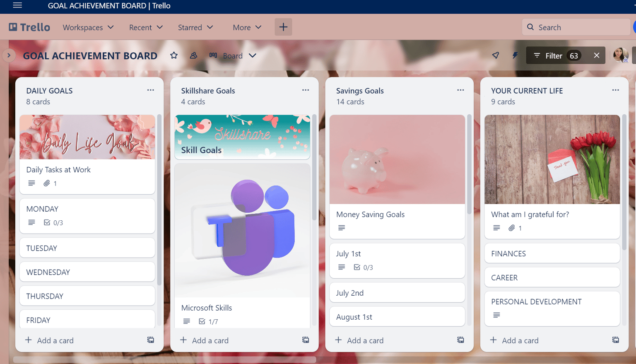Screen dimensions: 636x364
Task: Open the PERSONAL DEVELOPMENT card
Action: (552, 309)
